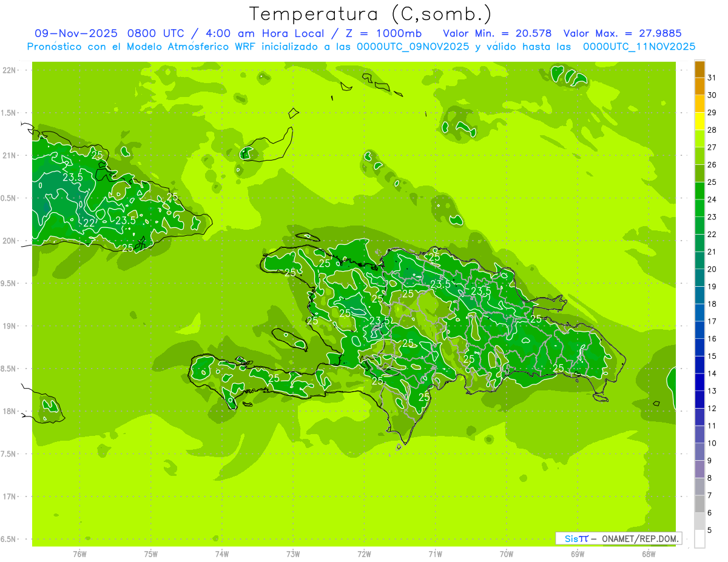Click the 68W longitude axis label
This screenshot has height=562, width=728.
pos(648,554)
